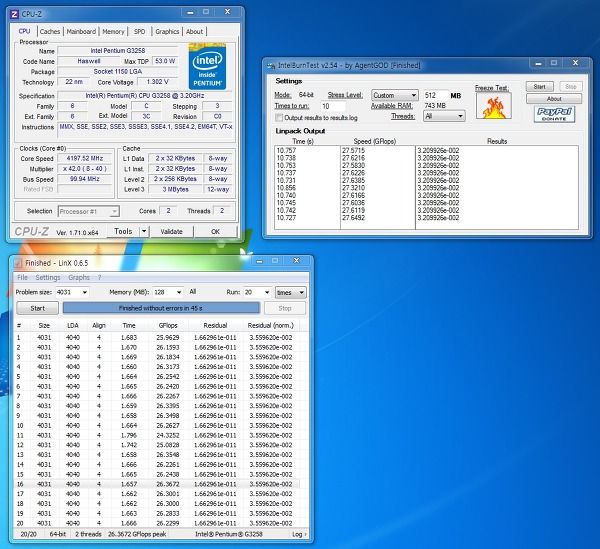Click LinX Residual (norm.) column header
Screen dimensions: 600x549
click(x=271, y=325)
